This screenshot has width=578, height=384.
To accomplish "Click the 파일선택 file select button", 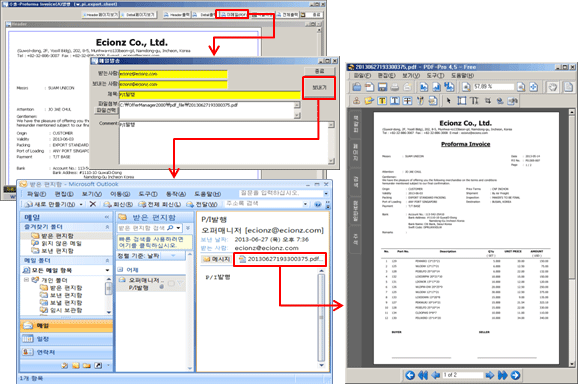I will [x=107, y=110].
